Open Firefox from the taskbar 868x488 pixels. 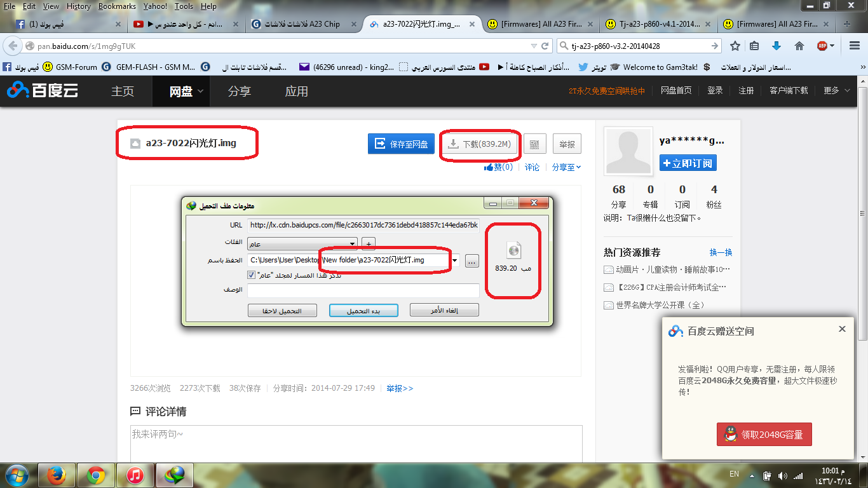pyautogui.click(x=57, y=475)
